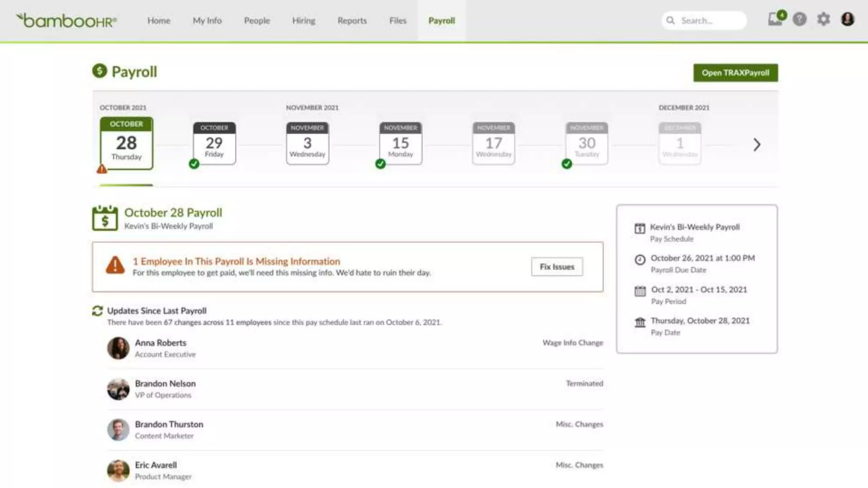Open the settings gear icon

[x=823, y=19]
